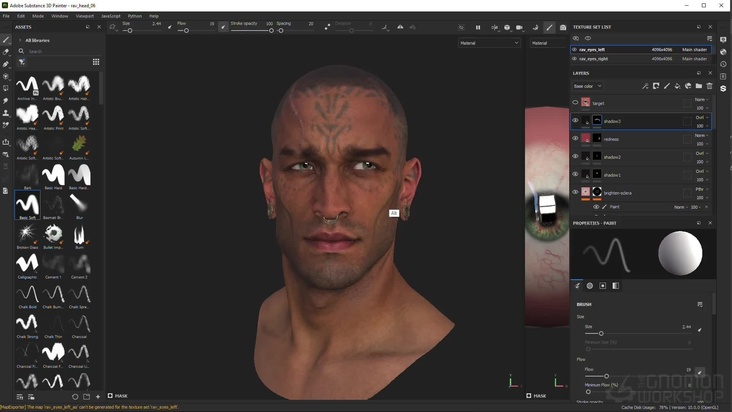Open blend mode dropdown of brighten-sclera layer
This screenshot has height=412, width=732.
tap(701, 189)
